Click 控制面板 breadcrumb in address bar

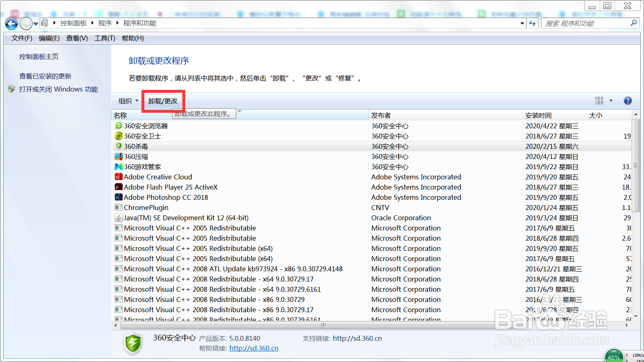pos(74,23)
